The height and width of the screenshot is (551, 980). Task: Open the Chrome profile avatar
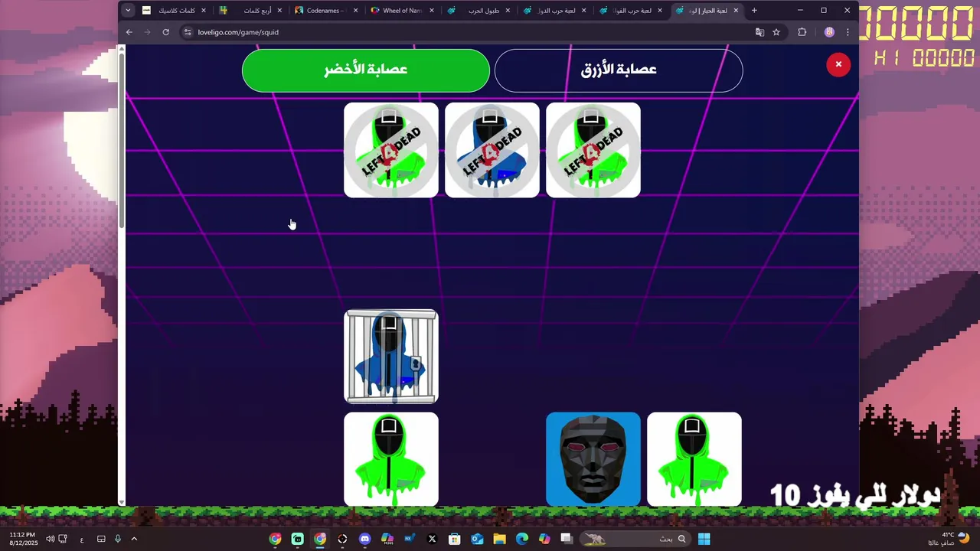click(829, 32)
